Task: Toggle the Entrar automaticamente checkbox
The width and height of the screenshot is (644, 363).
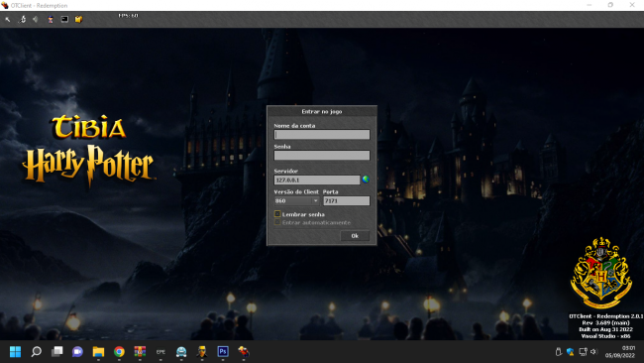Action: point(277,222)
